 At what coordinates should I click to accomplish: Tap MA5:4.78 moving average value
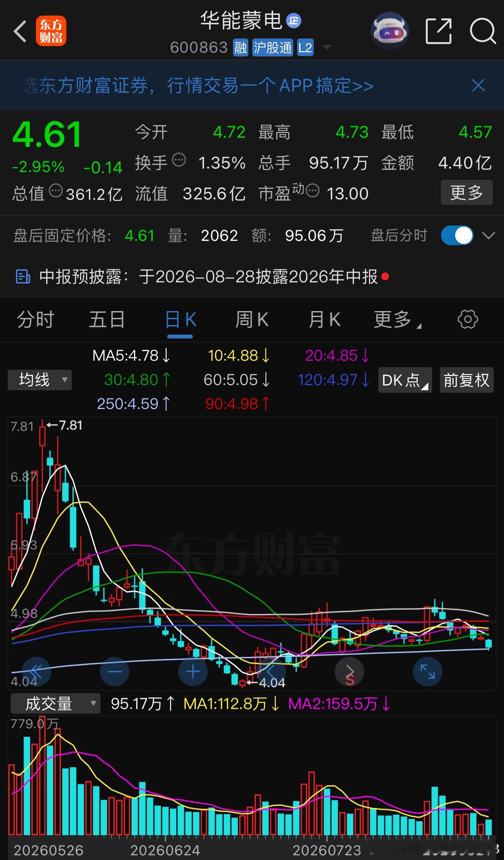tap(132, 356)
